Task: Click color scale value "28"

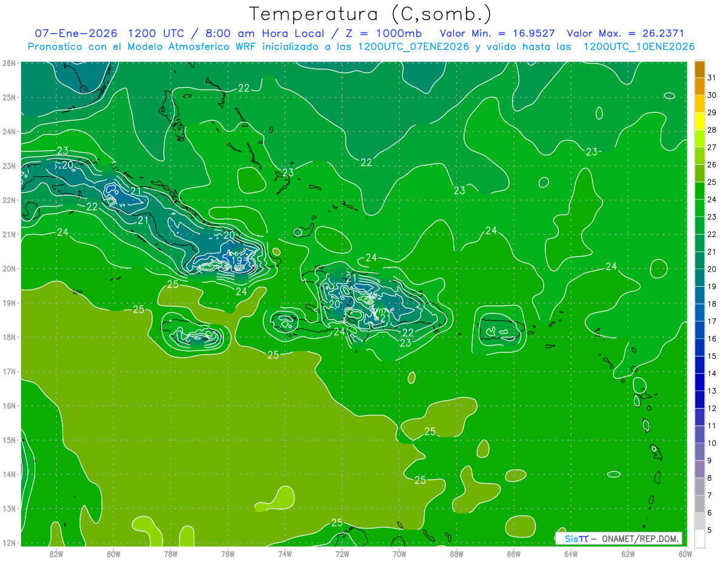Action: coord(712,130)
